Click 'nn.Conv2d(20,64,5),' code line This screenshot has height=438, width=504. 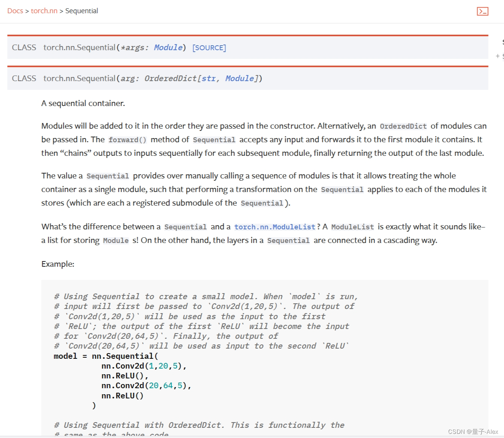(x=146, y=386)
